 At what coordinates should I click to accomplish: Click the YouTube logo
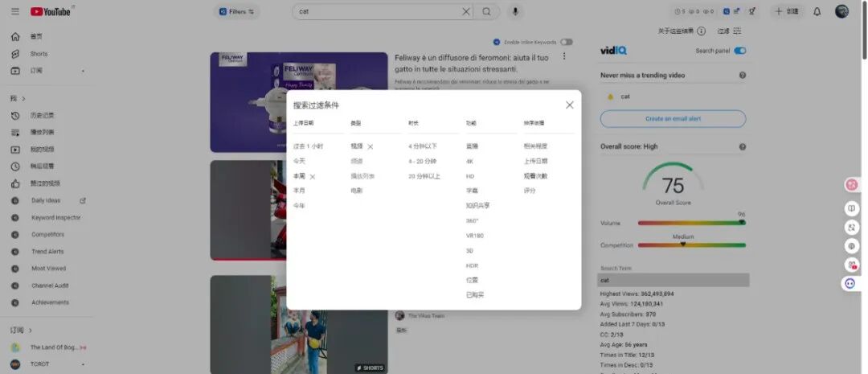tap(51, 11)
